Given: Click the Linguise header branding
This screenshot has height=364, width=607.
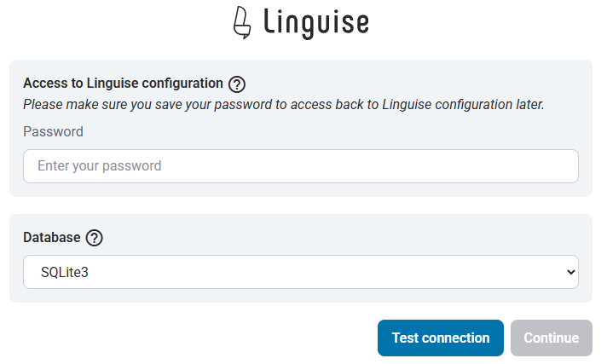Looking at the screenshot, I should 301,23.
